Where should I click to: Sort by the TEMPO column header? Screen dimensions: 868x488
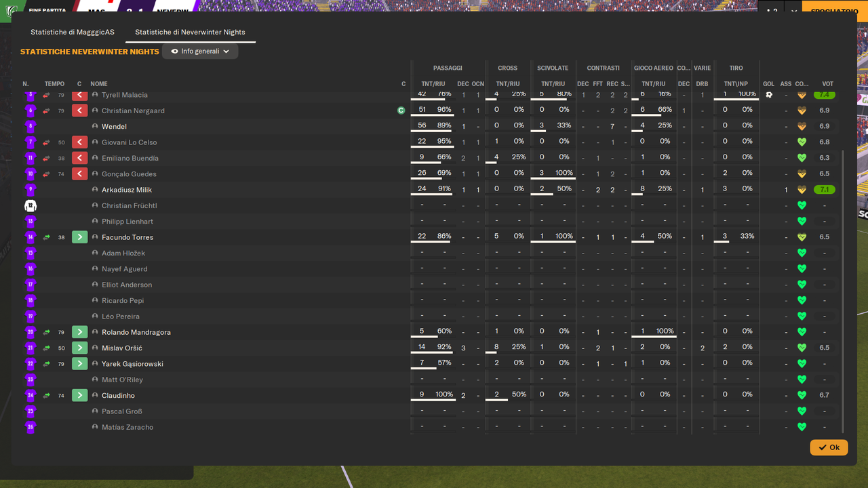(54, 84)
